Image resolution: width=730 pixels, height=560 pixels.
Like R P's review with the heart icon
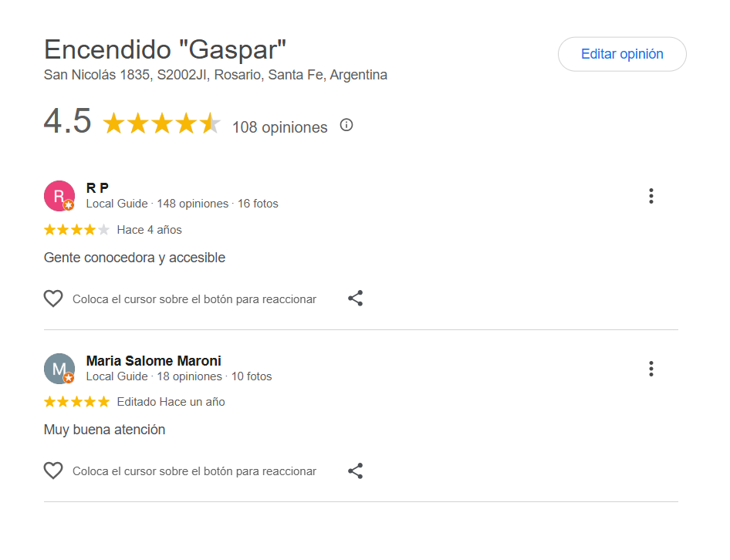[53, 299]
